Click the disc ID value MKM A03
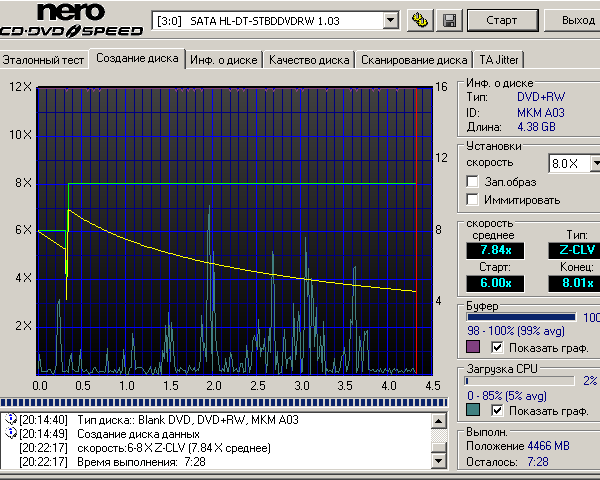 click(x=541, y=113)
